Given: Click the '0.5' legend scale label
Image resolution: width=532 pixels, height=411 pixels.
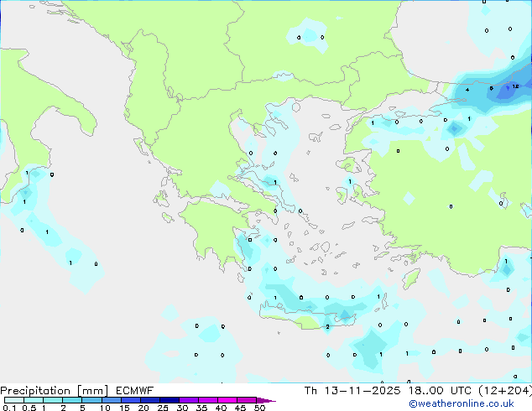Looking at the screenshot, I should pyautogui.click(x=29, y=408).
